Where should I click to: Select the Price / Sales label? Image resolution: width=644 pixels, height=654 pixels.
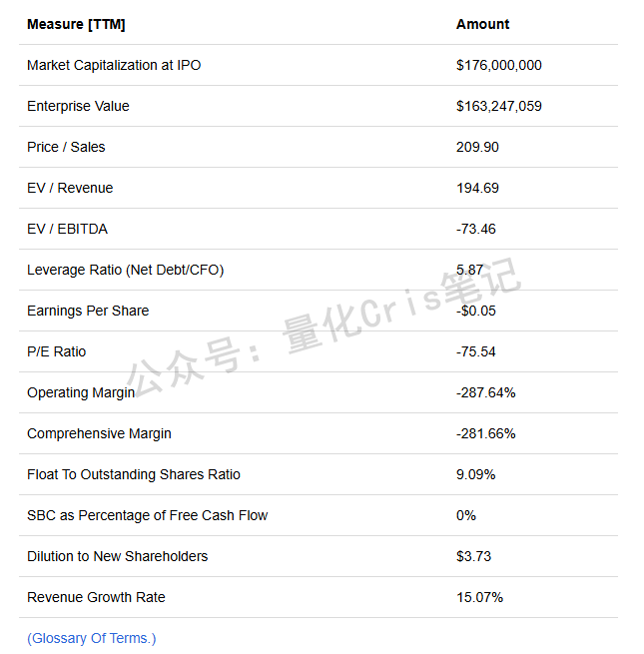[x=66, y=147]
